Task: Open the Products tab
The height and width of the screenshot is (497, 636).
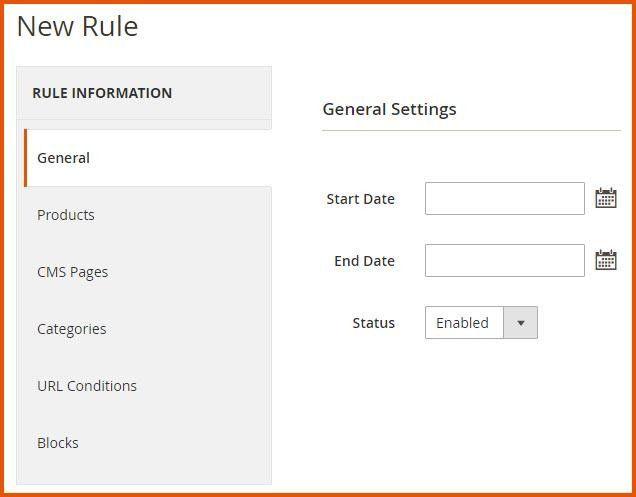Action: pyautogui.click(x=66, y=215)
